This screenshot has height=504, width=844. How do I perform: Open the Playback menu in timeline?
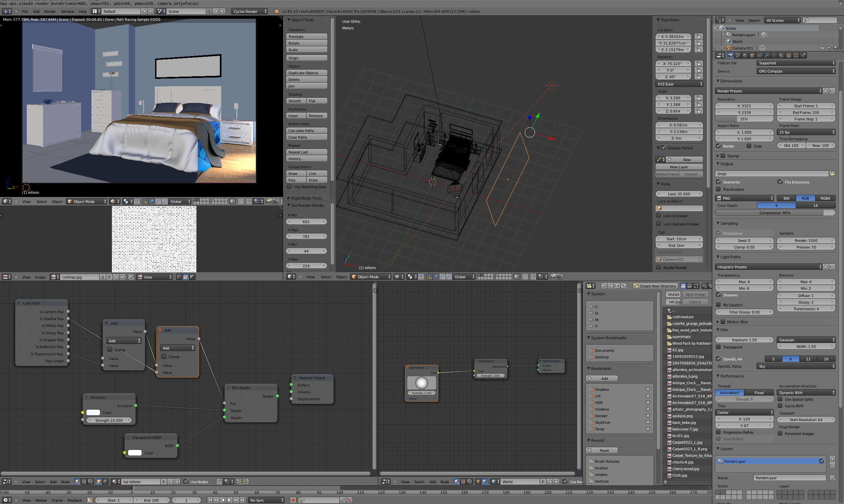click(x=74, y=500)
